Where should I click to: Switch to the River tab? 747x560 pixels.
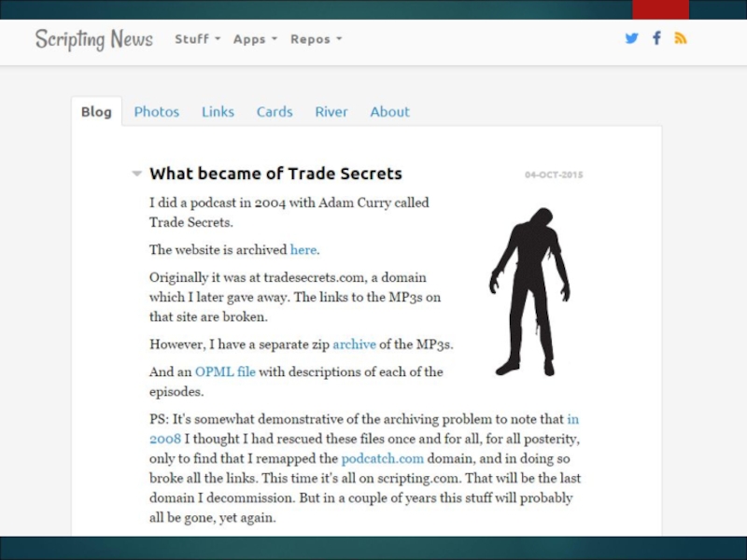click(x=331, y=111)
